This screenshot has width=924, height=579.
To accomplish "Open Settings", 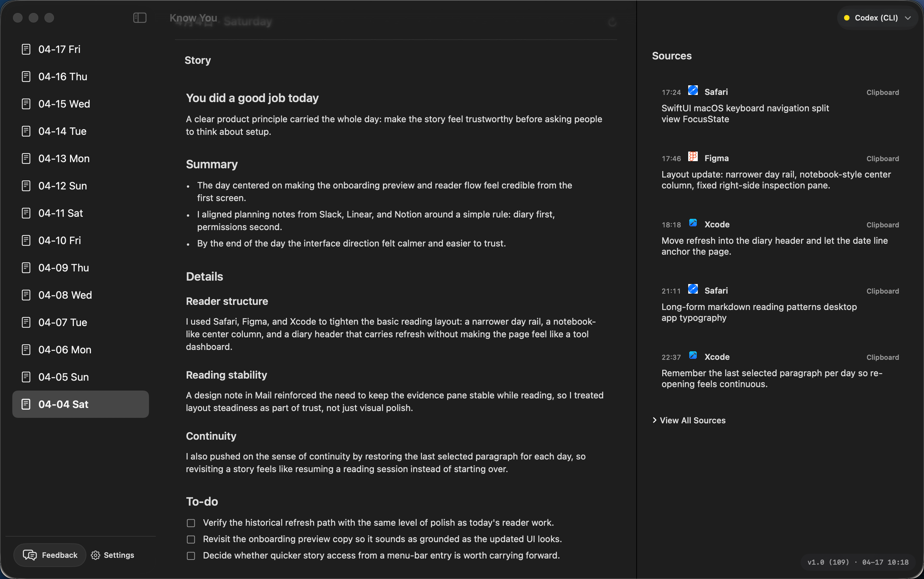I will coord(112,554).
